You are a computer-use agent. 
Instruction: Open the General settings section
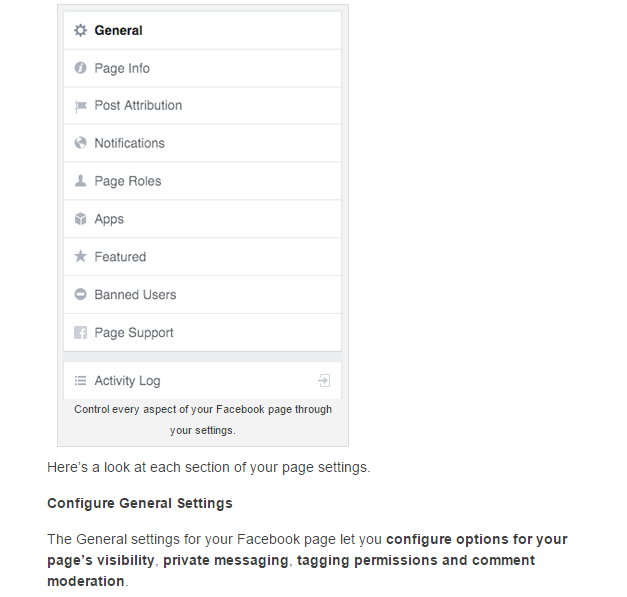pyautogui.click(x=118, y=30)
